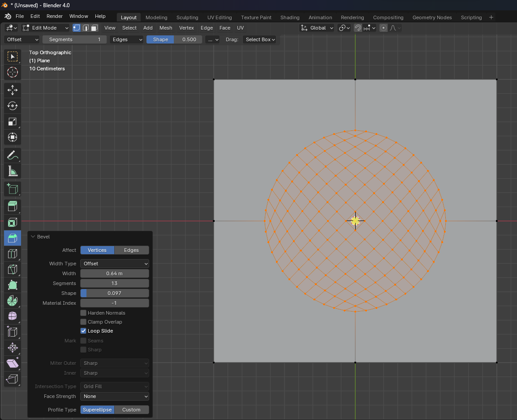The image size is (517, 420).
Task: Open the Mesh menu
Action: [165, 28]
